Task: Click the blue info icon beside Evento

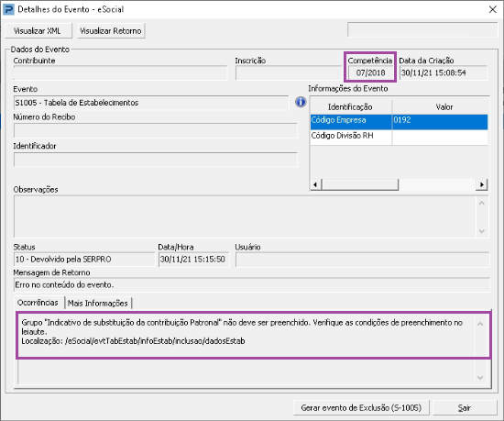Action: (301, 103)
